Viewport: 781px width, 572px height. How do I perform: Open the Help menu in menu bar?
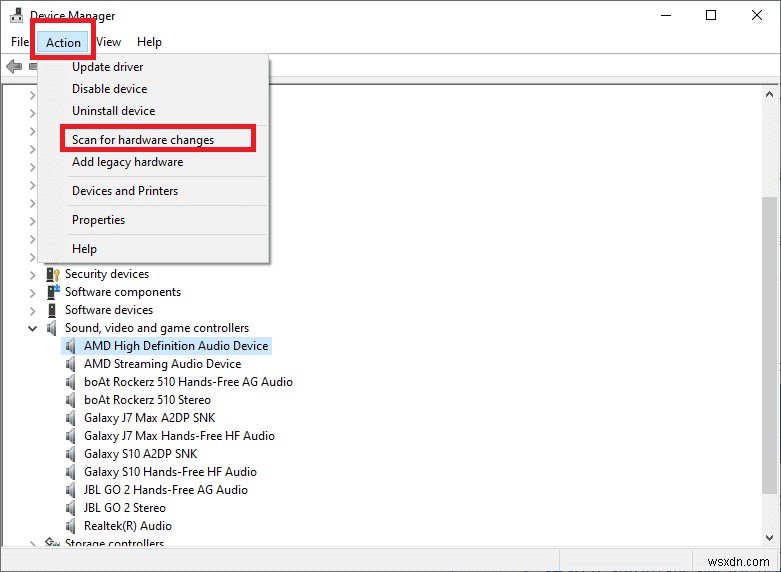149,42
